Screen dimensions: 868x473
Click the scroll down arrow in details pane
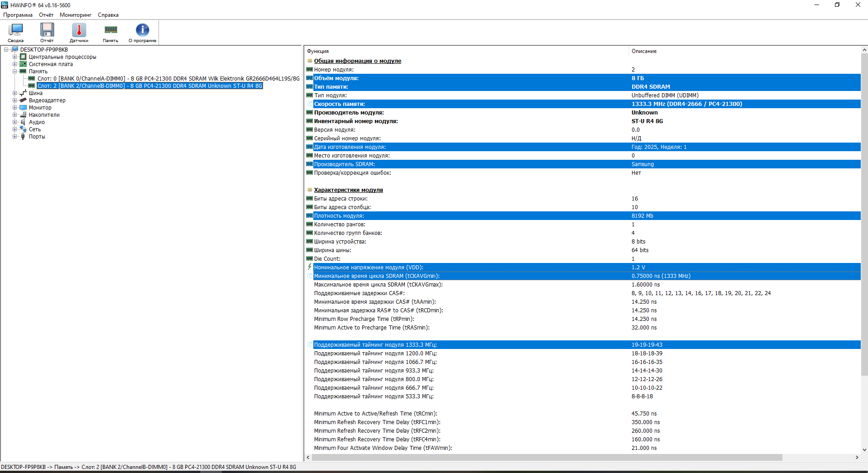864,450
